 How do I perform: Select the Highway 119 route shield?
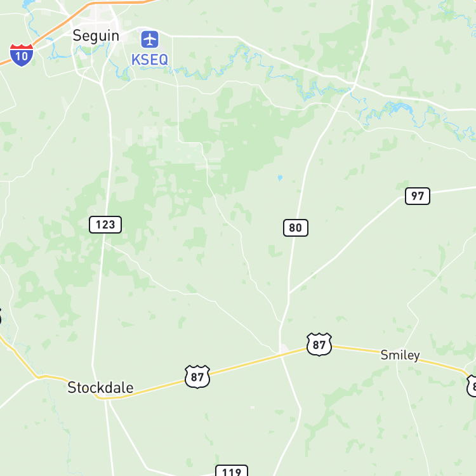point(232,470)
